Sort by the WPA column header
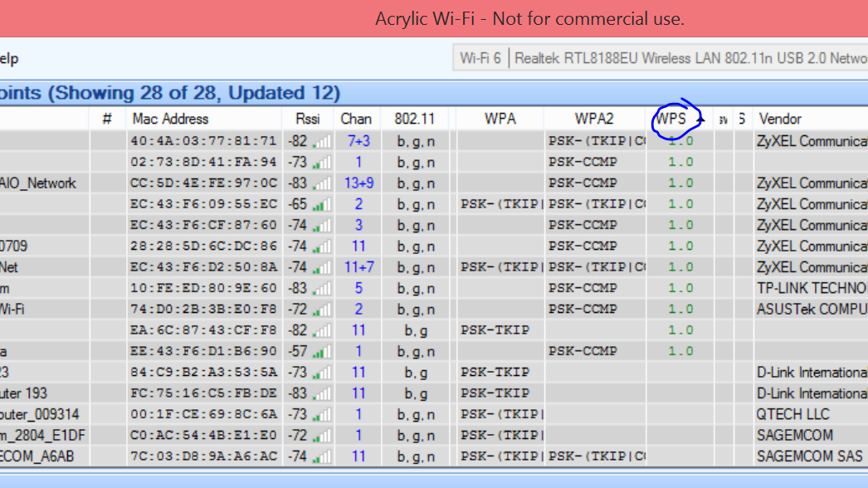868x488 pixels. (x=500, y=119)
